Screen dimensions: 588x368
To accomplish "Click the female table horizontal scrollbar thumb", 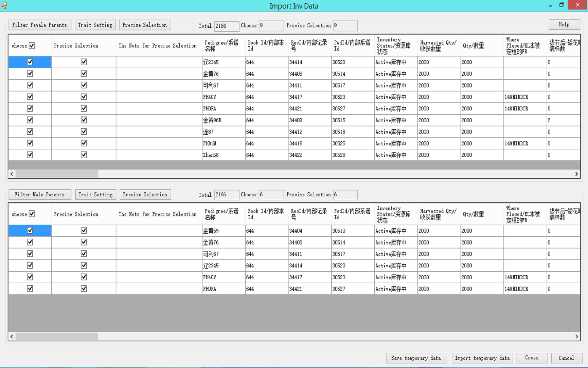I will click(57, 174).
